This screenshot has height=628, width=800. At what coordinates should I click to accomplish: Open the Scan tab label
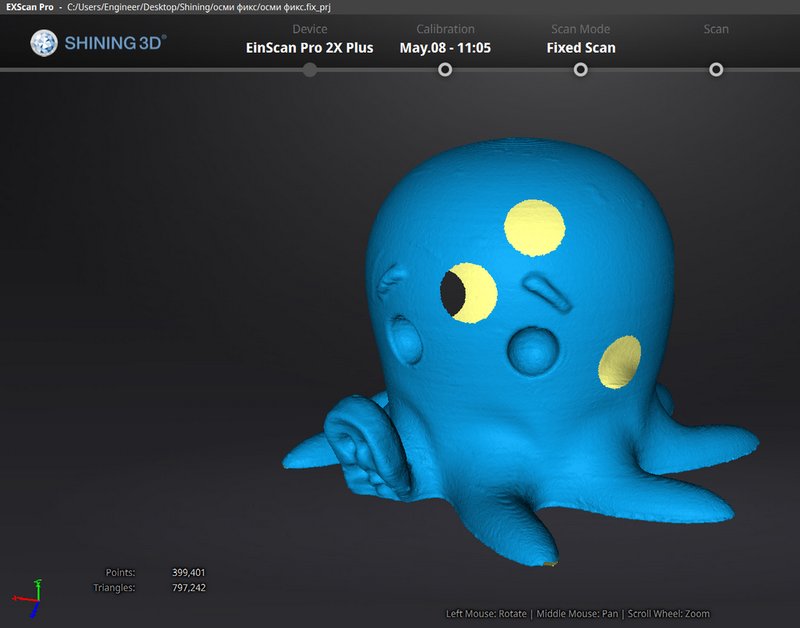coord(716,29)
